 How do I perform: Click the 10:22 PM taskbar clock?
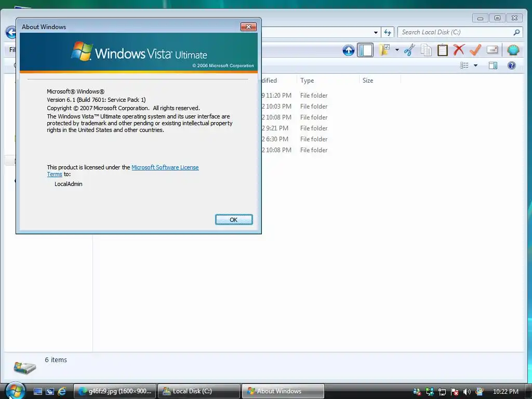coord(506,392)
